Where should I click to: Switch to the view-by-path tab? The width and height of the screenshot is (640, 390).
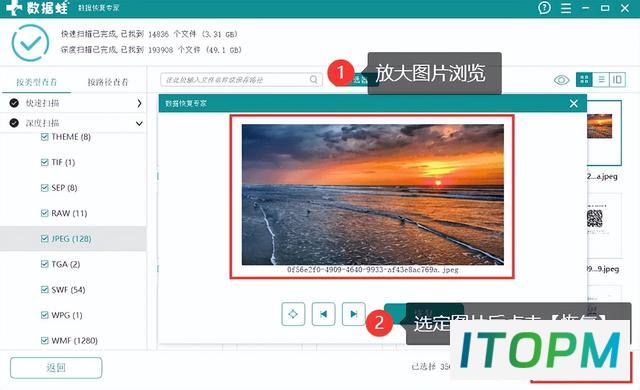click(108, 82)
